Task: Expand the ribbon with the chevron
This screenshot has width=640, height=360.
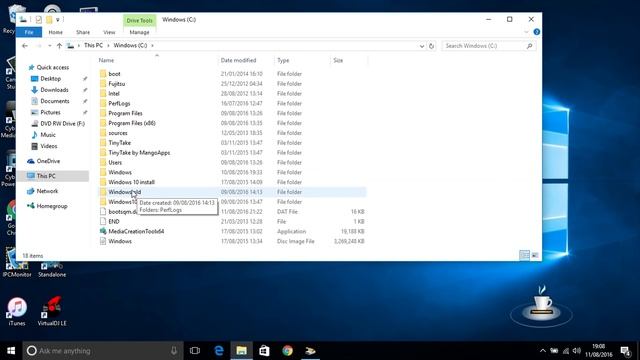Action: 526,32
